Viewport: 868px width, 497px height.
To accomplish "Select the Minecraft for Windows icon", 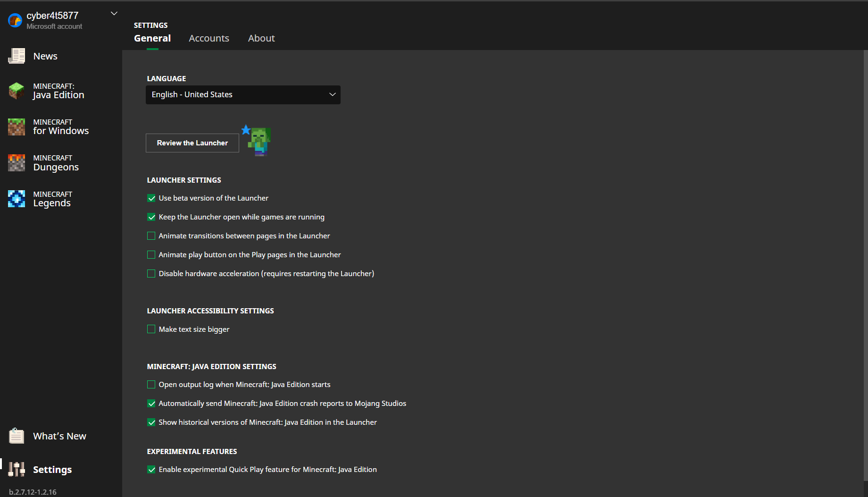I will pyautogui.click(x=17, y=127).
